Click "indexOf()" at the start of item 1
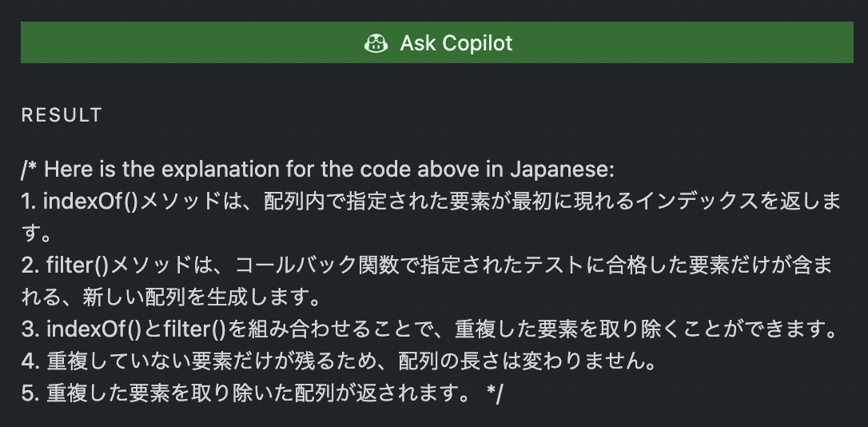Viewport: 868px width, 427px height. [x=91, y=201]
